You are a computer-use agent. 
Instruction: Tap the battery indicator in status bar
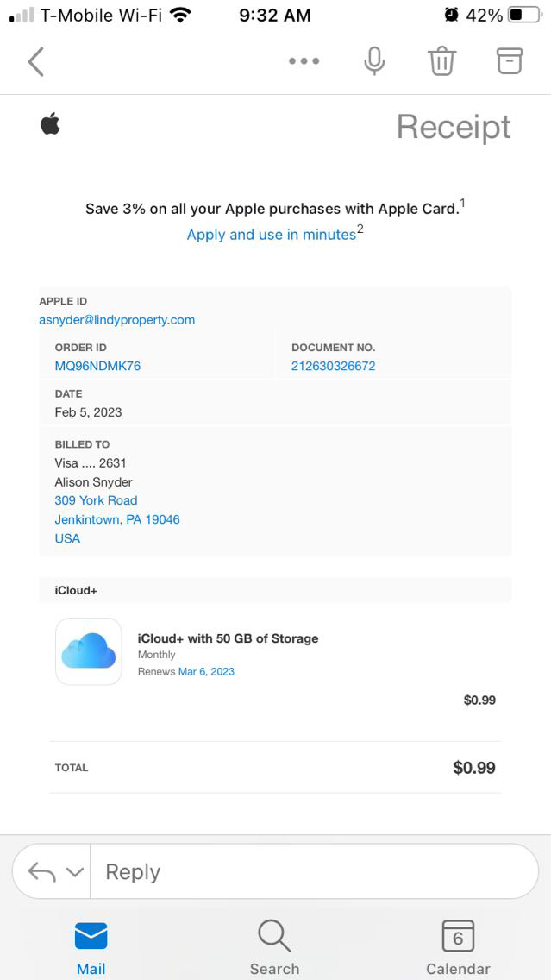click(525, 16)
